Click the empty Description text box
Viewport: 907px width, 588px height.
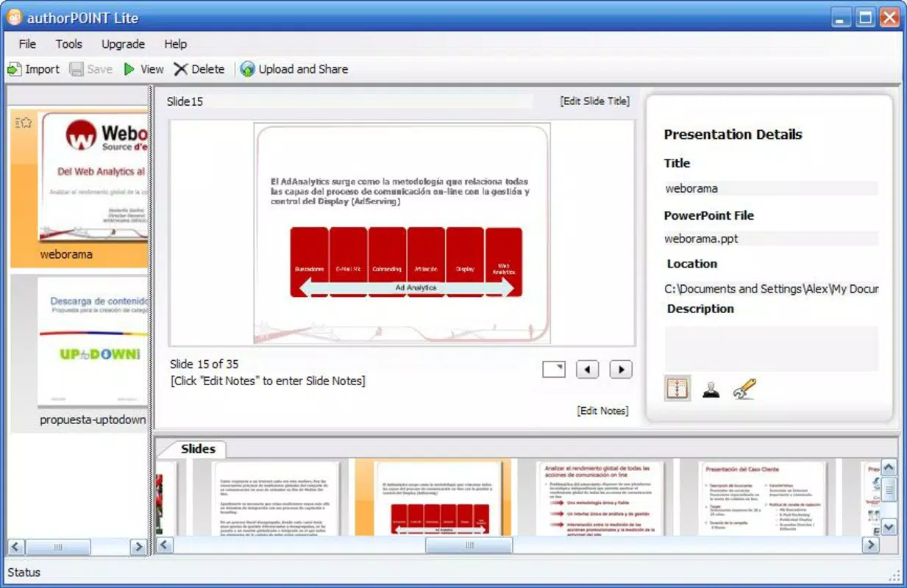[771, 348]
